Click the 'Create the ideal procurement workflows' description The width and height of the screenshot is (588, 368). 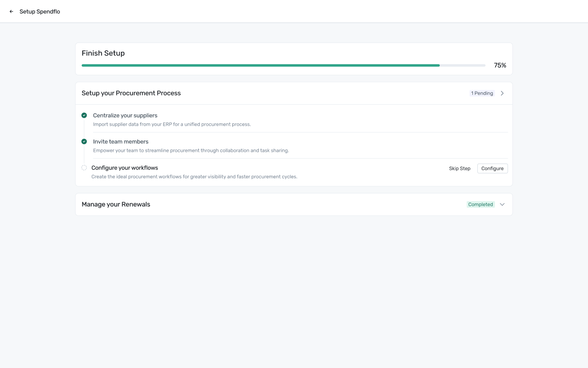click(194, 177)
